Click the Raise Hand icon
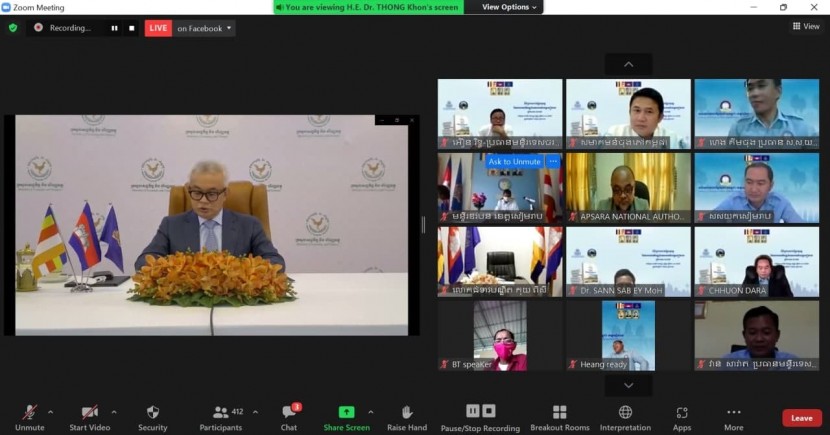 [x=407, y=412]
